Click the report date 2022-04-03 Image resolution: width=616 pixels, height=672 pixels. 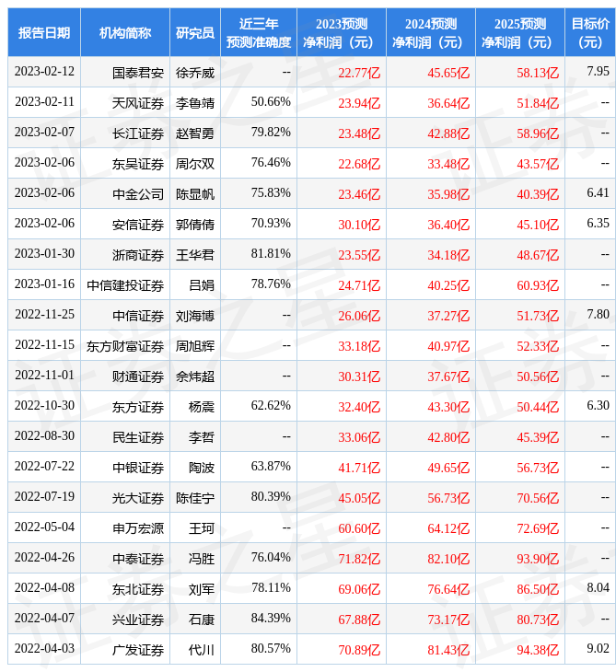click(44, 648)
